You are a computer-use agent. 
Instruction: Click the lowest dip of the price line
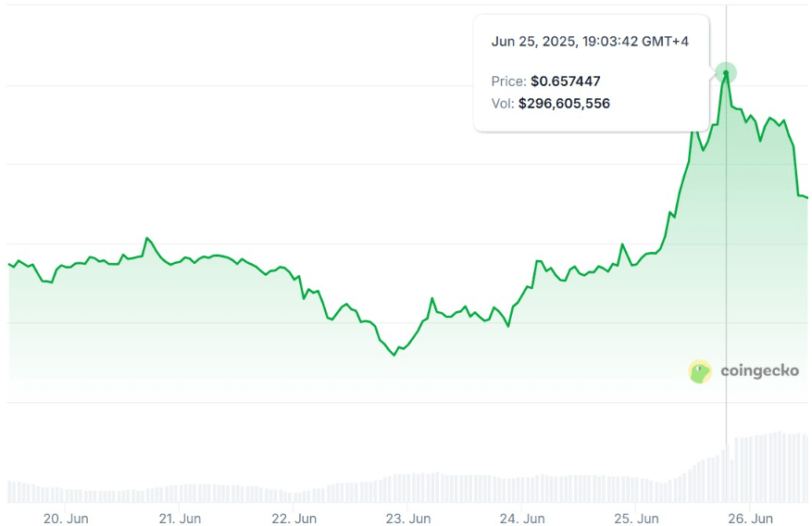click(394, 355)
